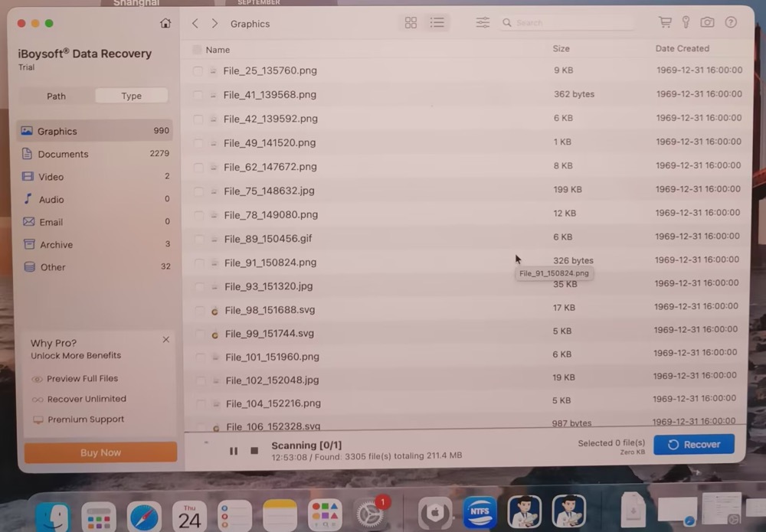The image size is (766, 532).
Task: Open the help question mark icon
Action: pos(731,22)
